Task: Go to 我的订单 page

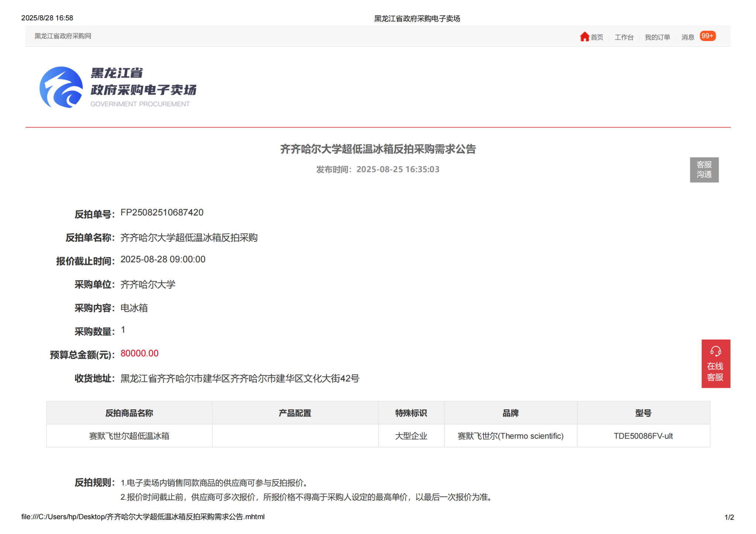Action: [x=657, y=37]
